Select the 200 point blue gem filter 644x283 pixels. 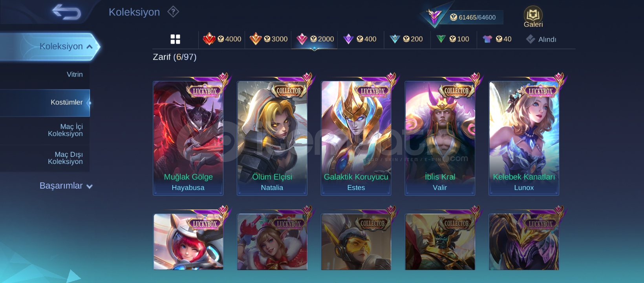coord(406,39)
